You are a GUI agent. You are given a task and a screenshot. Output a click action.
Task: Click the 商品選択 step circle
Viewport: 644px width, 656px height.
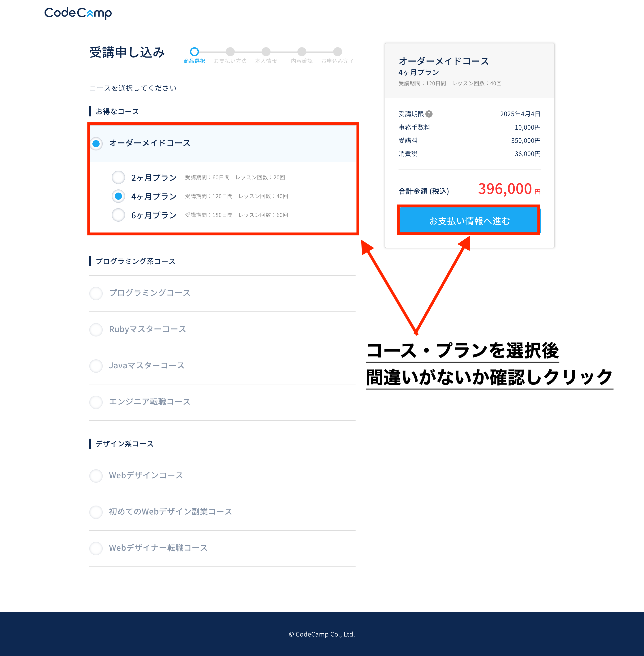194,52
